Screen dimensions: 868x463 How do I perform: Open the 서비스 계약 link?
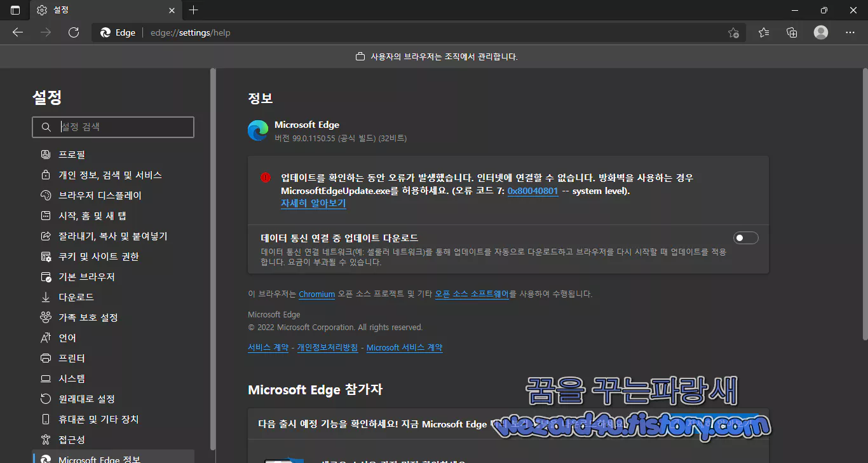[268, 347]
